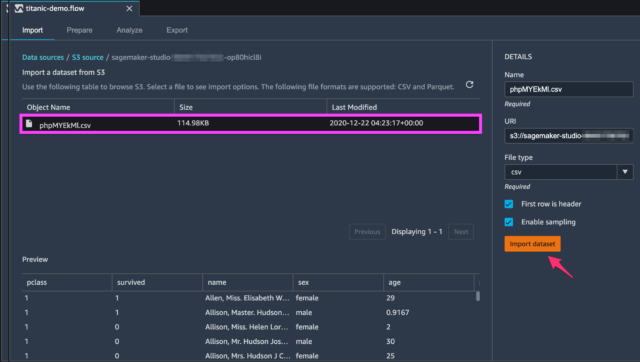The image size is (640, 362).
Task: Click the preview table scrollbar thumb
Action: coord(478,296)
